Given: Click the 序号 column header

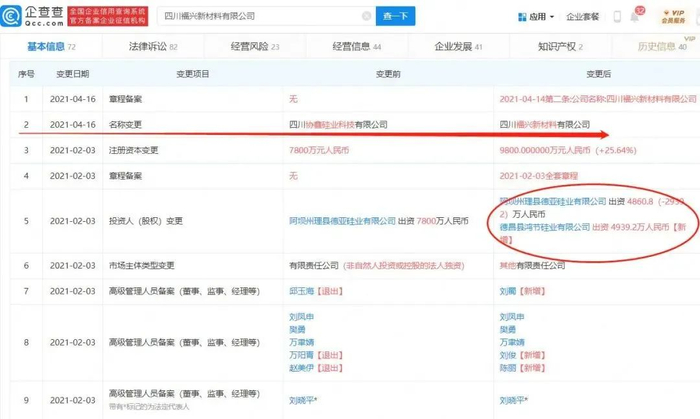Looking at the screenshot, I should (x=26, y=74).
